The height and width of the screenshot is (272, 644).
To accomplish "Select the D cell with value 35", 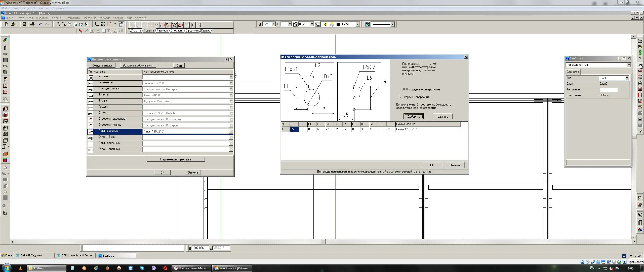I will click(x=294, y=129).
